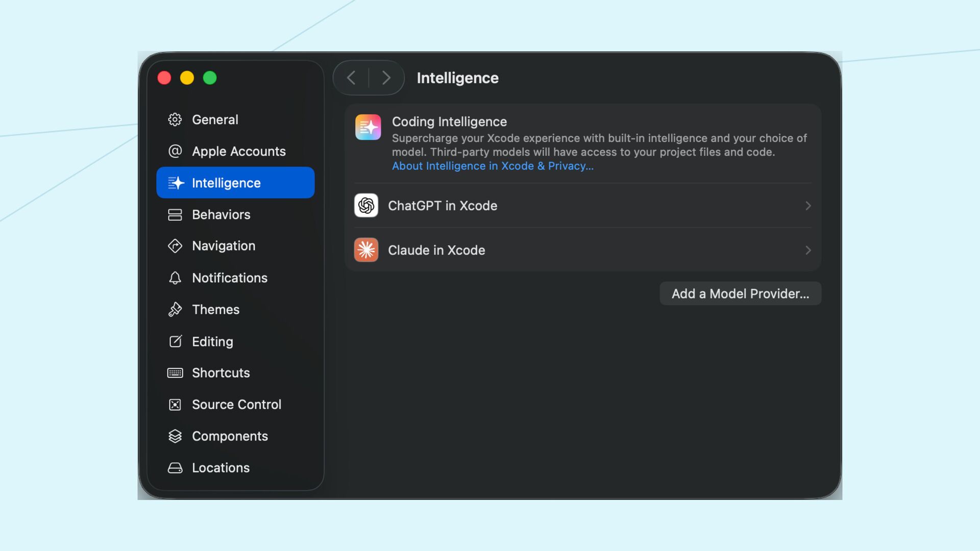This screenshot has width=980, height=551.
Task: Open the Locations settings pane
Action: pos(220,468)
